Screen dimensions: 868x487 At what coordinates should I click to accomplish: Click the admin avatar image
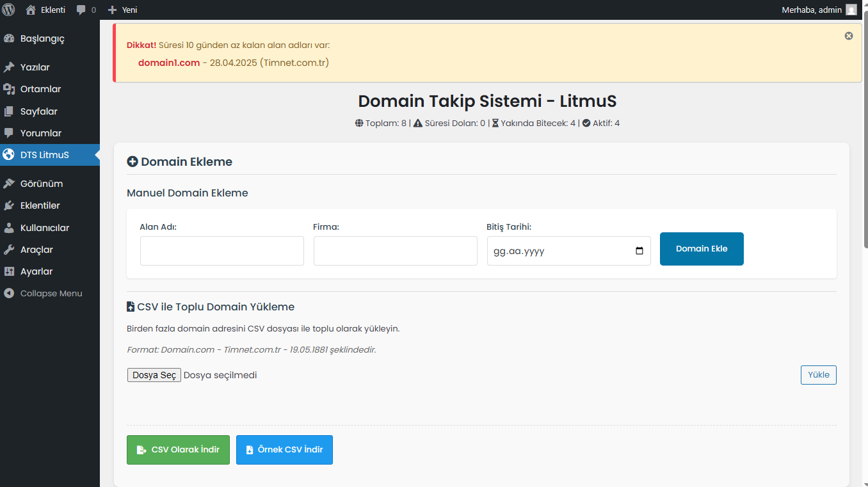pos(851,10)
